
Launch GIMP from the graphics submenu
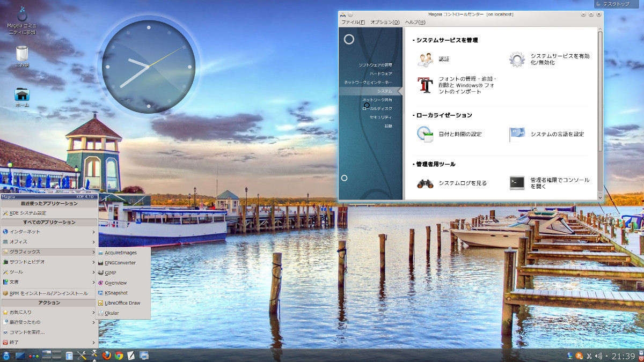pyautogui.click(x=123, y=273)
